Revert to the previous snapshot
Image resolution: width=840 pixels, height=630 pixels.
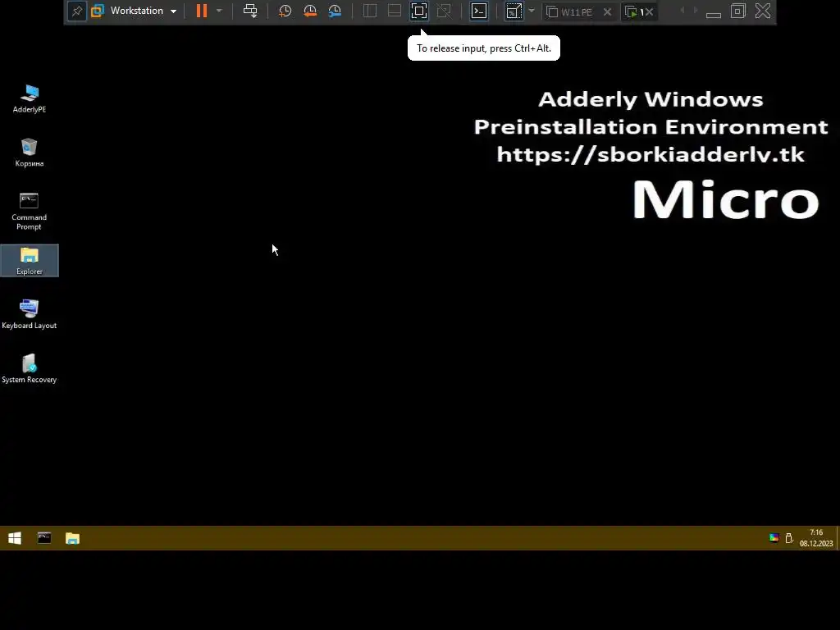click(310, 11)
